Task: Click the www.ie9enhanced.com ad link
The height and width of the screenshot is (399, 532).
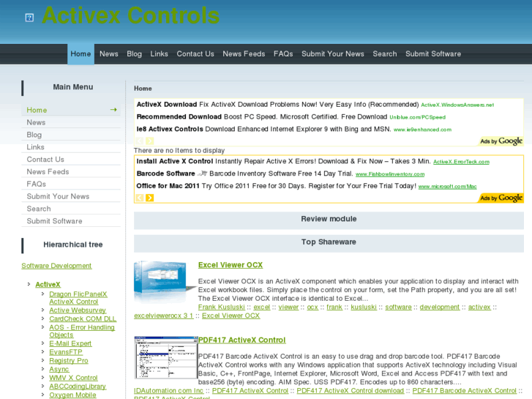Action: tap(422, 130)
